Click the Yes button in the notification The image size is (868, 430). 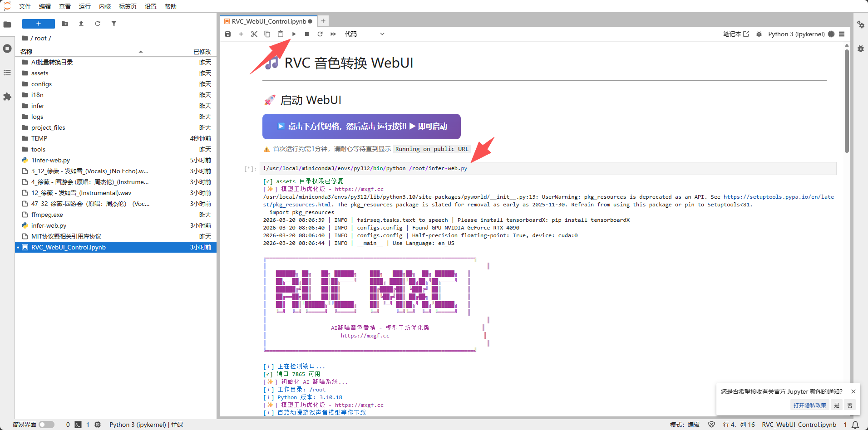click(836, 405)
